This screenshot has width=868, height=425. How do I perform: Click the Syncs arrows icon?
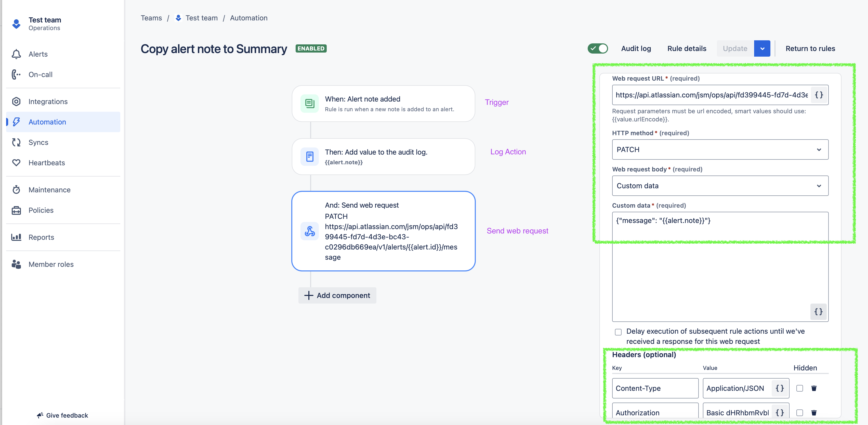pos(16,142)
